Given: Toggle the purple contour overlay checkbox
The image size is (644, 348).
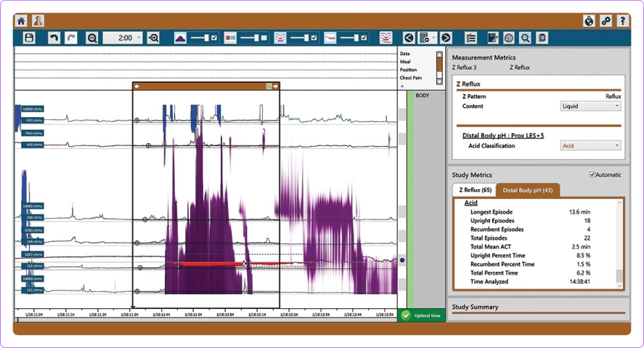Looking at the screenshot, I should pos(213,38).
